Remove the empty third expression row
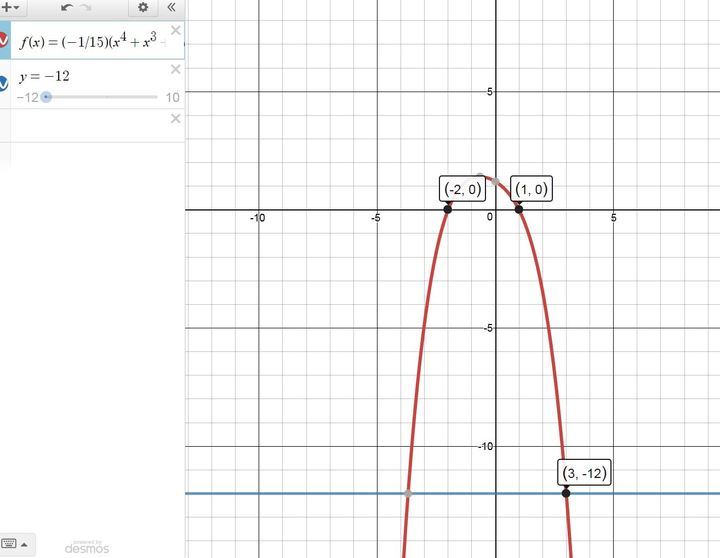720x558 pixels. pos(176,119)
